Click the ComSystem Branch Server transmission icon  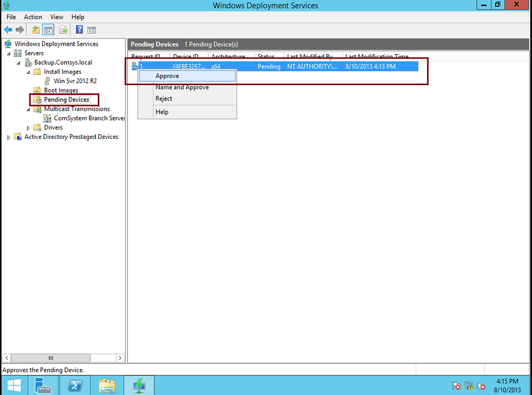pyautogui.click(x=47, y=118)
